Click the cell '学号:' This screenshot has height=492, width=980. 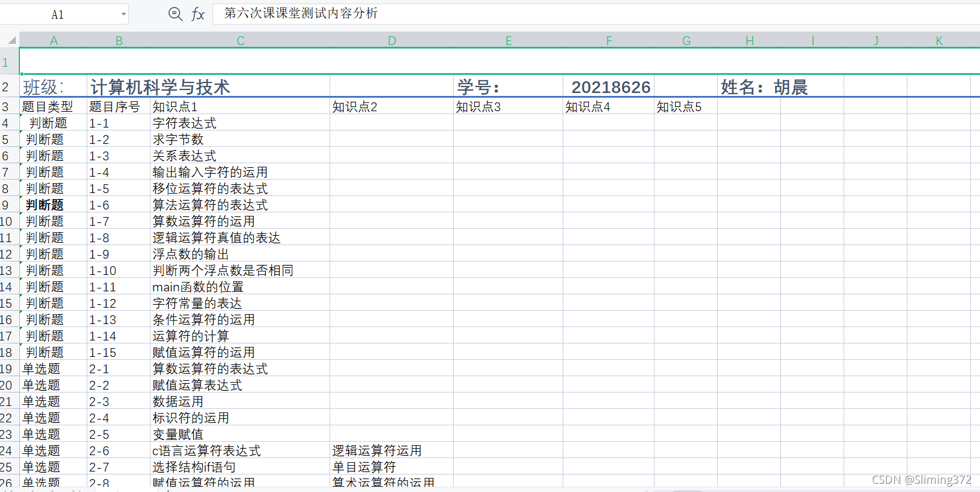tap(508, 87)
